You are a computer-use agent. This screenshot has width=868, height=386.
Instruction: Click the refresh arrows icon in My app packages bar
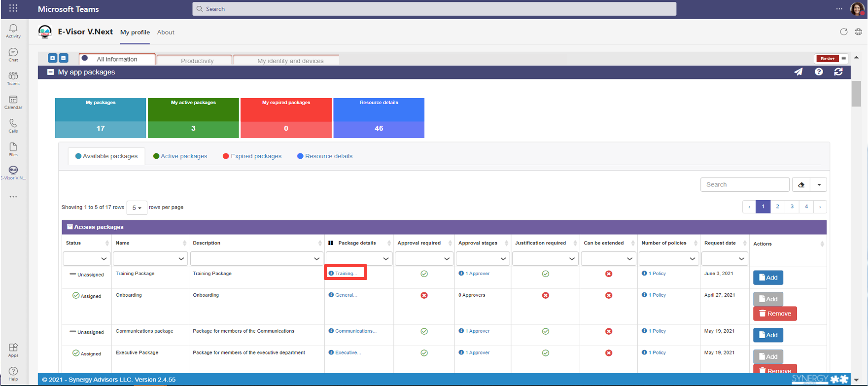click(838, 72)
